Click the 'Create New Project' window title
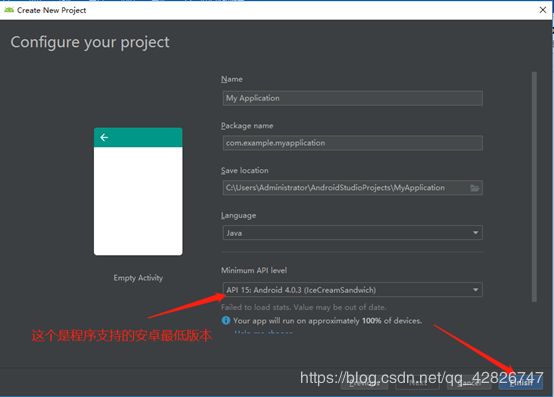Screen dimensions: 554x397 (52, 10)
